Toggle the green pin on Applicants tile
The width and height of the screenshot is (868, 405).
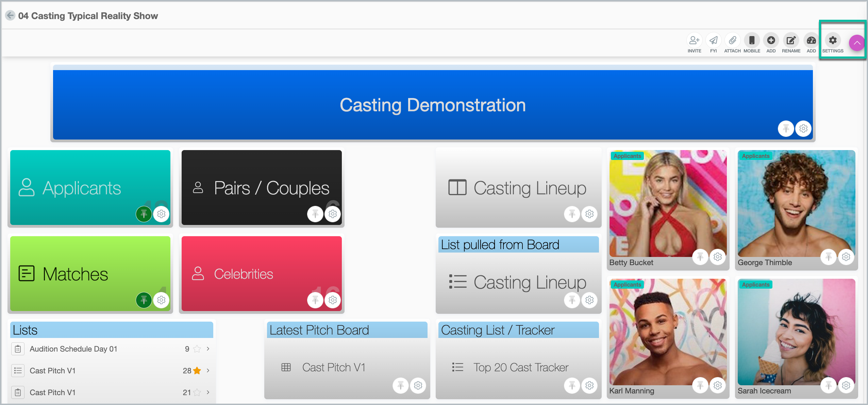(144, 214)
